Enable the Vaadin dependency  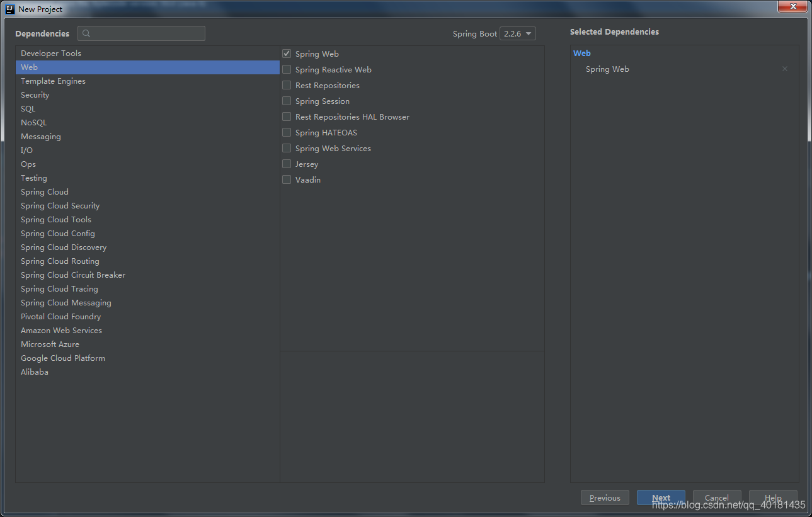[x=287, y=180]
